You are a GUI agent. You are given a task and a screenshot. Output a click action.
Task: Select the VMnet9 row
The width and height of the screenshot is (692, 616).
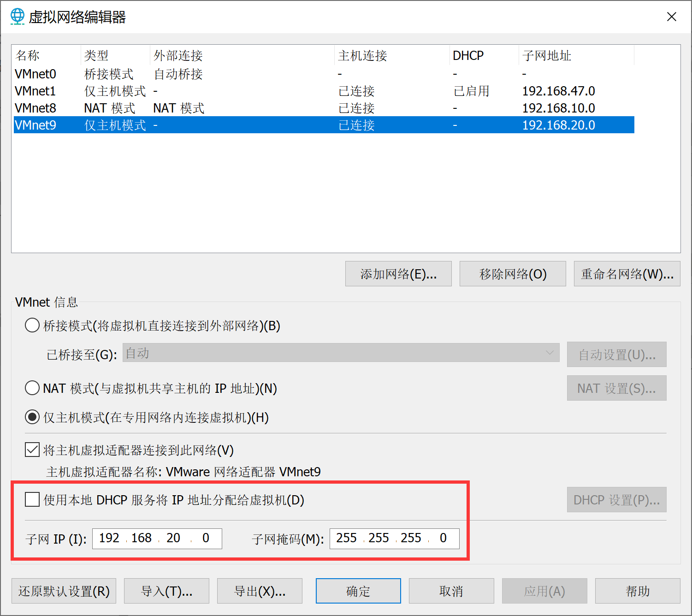pyautogui.click(x=324, y=125)
